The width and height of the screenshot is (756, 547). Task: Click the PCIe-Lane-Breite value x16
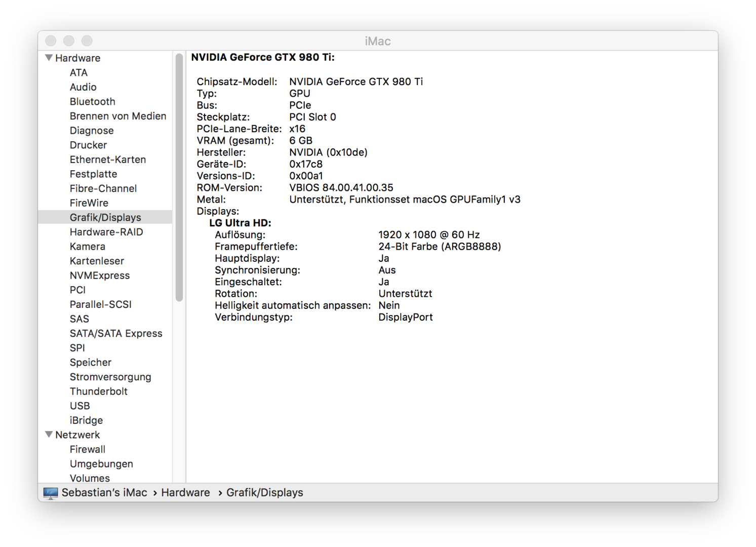point(297,129)
